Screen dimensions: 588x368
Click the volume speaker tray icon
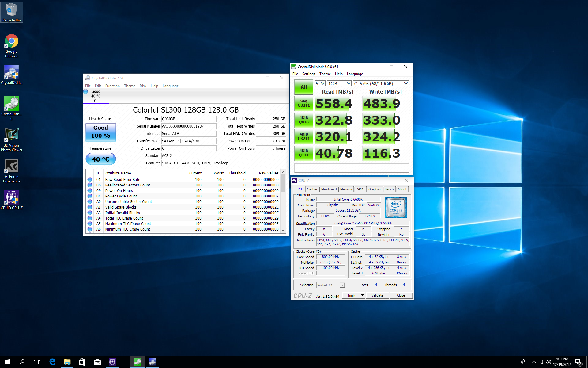pos(548,362)
